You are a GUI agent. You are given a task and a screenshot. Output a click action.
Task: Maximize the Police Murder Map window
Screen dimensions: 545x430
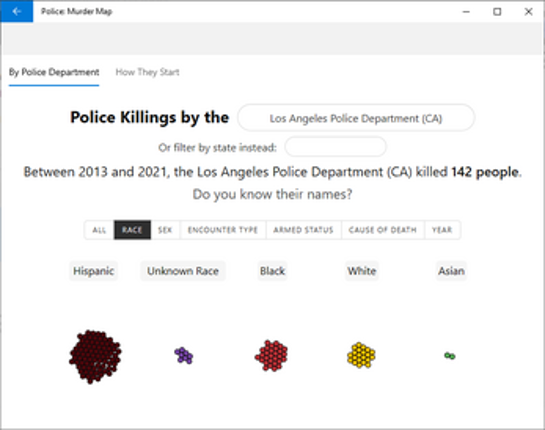coord(497,11)
